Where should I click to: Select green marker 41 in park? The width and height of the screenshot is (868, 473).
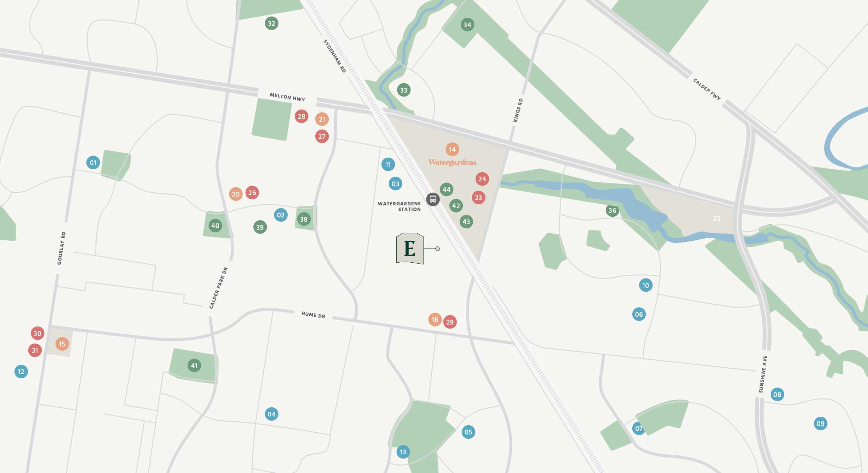pos(194,366)
